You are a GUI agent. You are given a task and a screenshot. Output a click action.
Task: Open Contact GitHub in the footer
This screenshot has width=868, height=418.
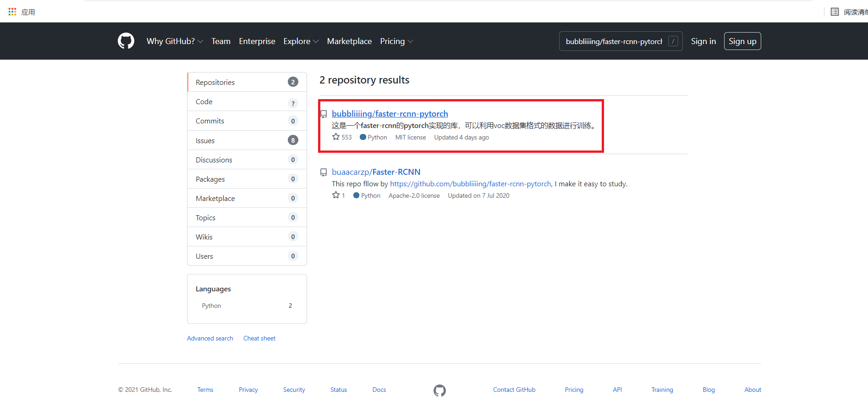(x=514, y=390)
